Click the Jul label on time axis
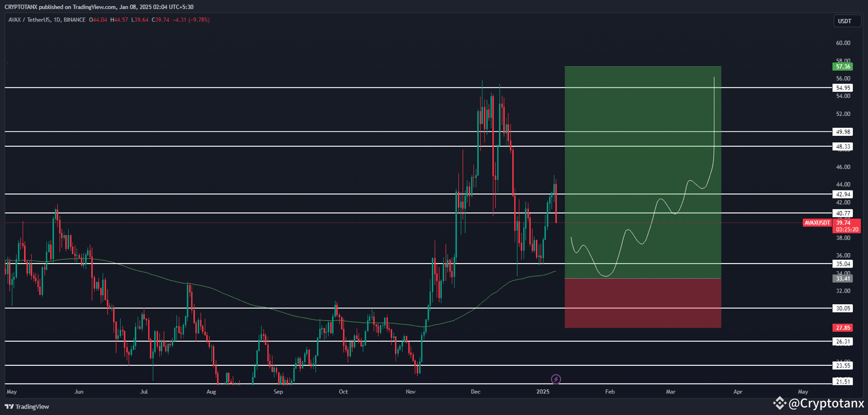Viewport: 868px width, 415px height. pos(144,391)
